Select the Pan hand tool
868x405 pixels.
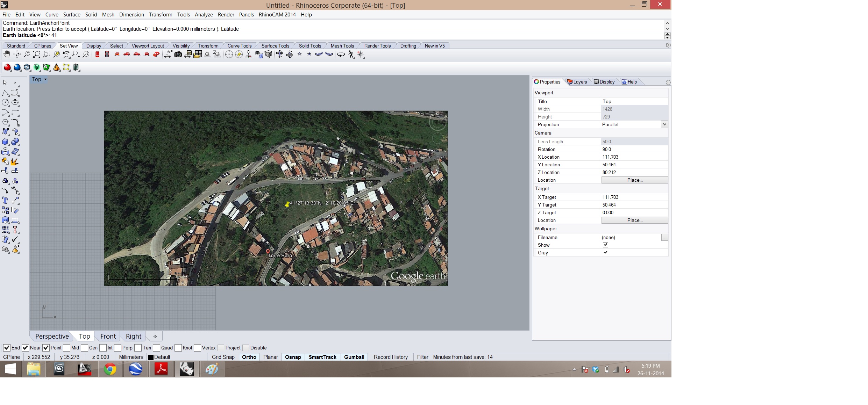pyautogui.click(x=7, y=54)
